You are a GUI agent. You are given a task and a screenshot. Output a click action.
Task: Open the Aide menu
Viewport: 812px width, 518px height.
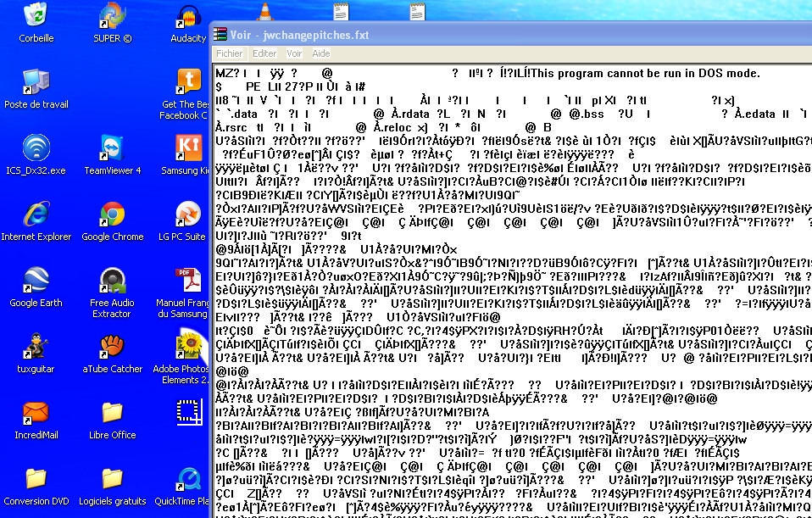click(321, 53)
